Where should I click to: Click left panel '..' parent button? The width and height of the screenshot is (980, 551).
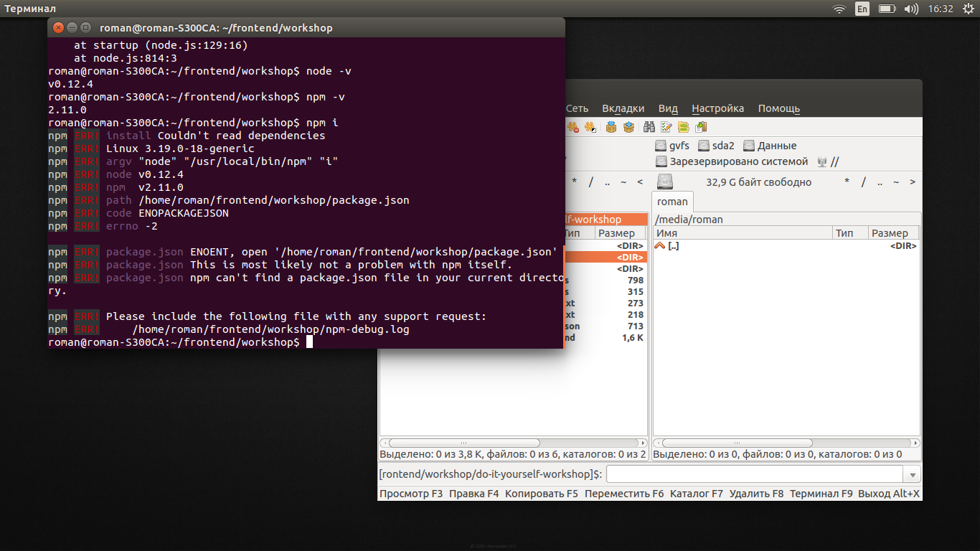607,182
